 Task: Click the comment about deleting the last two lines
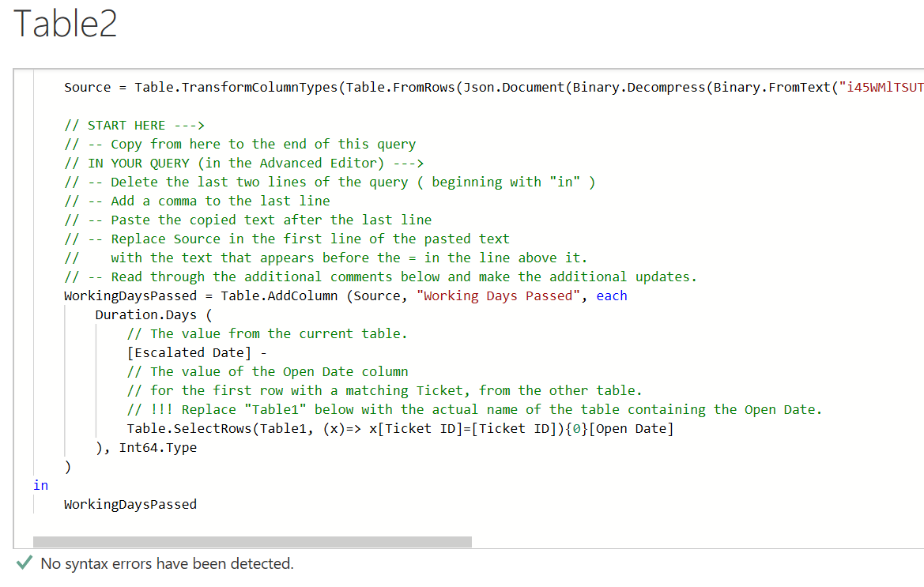click(x=330, y=182)
